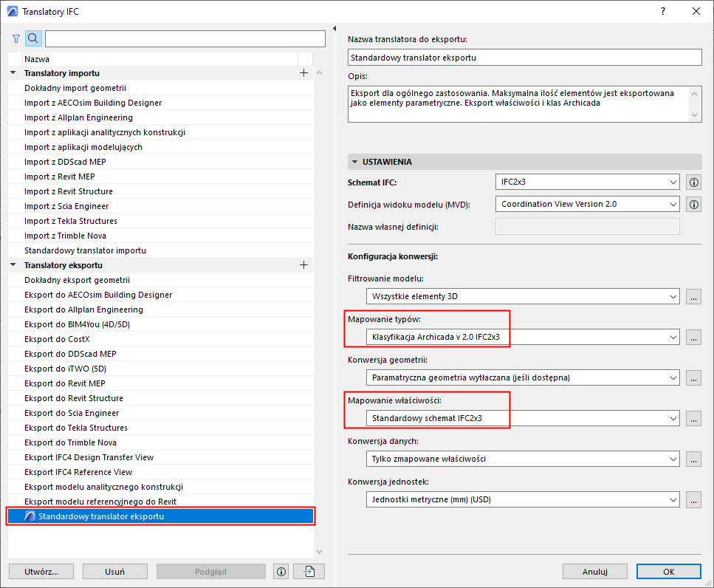This screenshot has width=714, height=588.
Task: Collapse Translatory importu group
Action: [x=13, y=73]
